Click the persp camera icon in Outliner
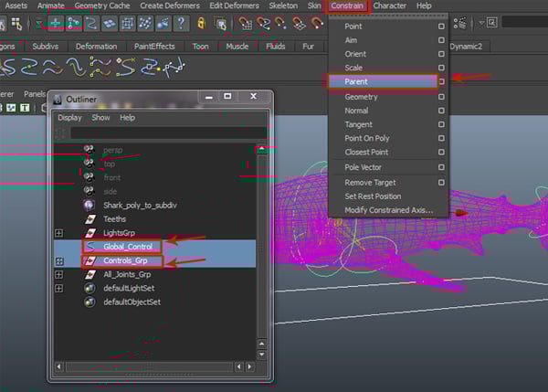Image resolution: width=548 pixels, height=392 pixels. click(90, 149)
